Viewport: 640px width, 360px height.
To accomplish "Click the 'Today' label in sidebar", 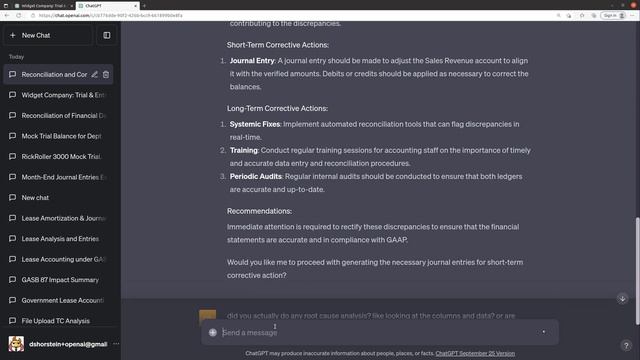I will point(16,57).
